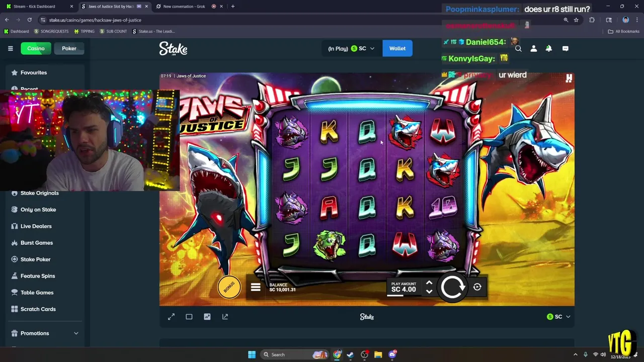Spin the reels with the spin button
Image resolution: width=644 pixels, height=362 pixels.
pyautogui.click(x=452, y=287)
